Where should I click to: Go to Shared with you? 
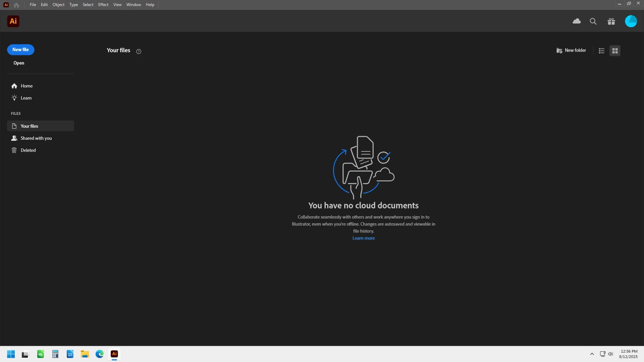[36, 138]
